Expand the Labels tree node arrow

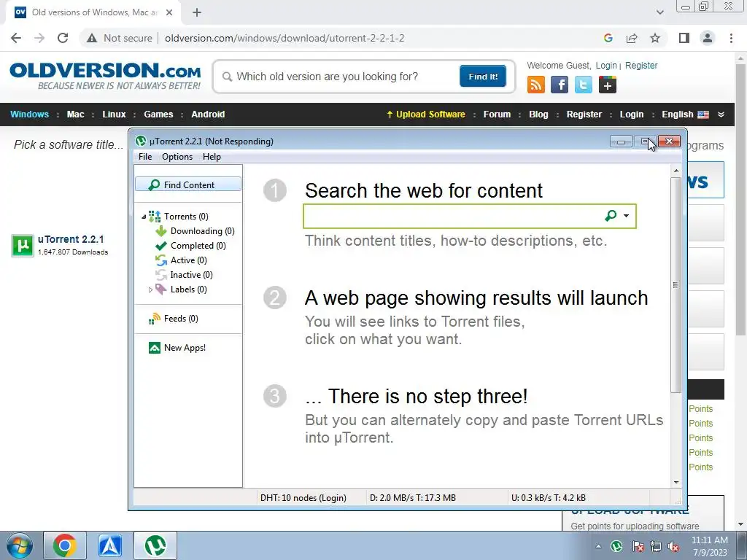(x=150, y=289)
